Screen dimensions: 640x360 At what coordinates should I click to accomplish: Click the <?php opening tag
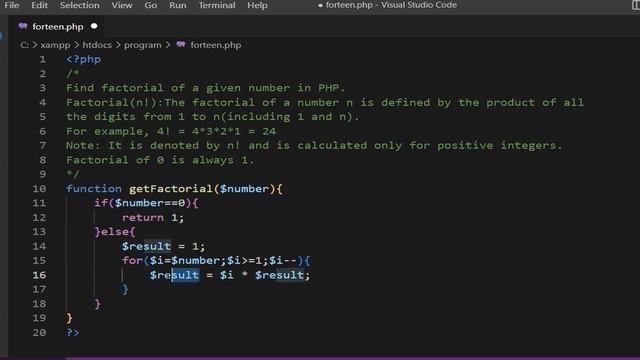83,59
